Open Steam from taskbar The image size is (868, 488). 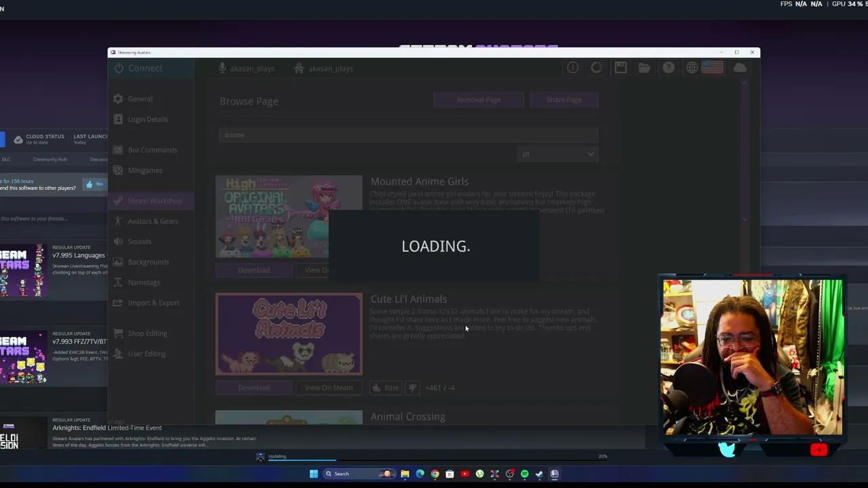point(539,474)
